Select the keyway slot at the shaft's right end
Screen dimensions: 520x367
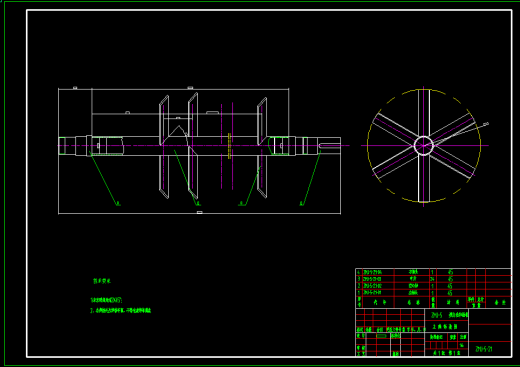329,145
